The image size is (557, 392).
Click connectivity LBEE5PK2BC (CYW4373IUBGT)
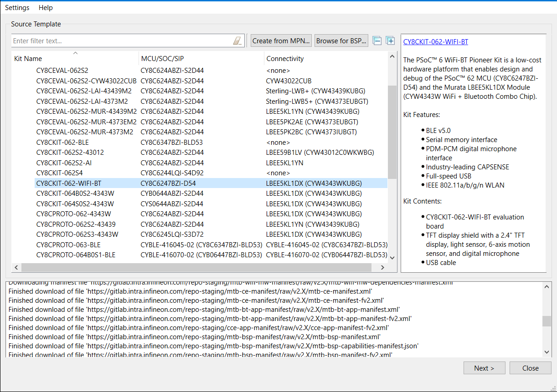pyautogui.click(x=311, y=132)
